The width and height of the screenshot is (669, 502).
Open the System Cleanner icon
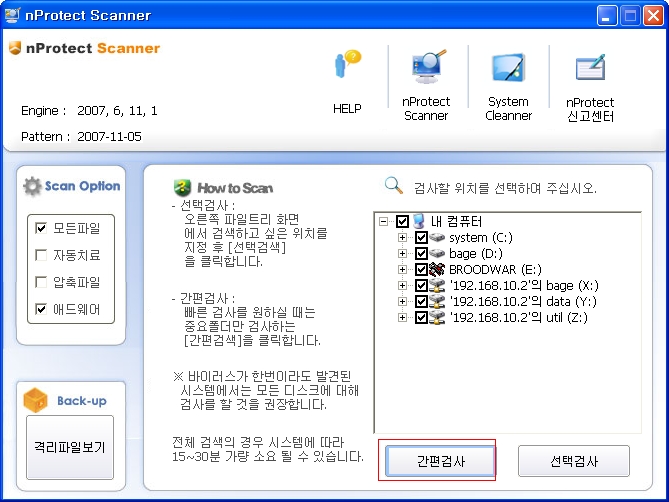[508, 67]
